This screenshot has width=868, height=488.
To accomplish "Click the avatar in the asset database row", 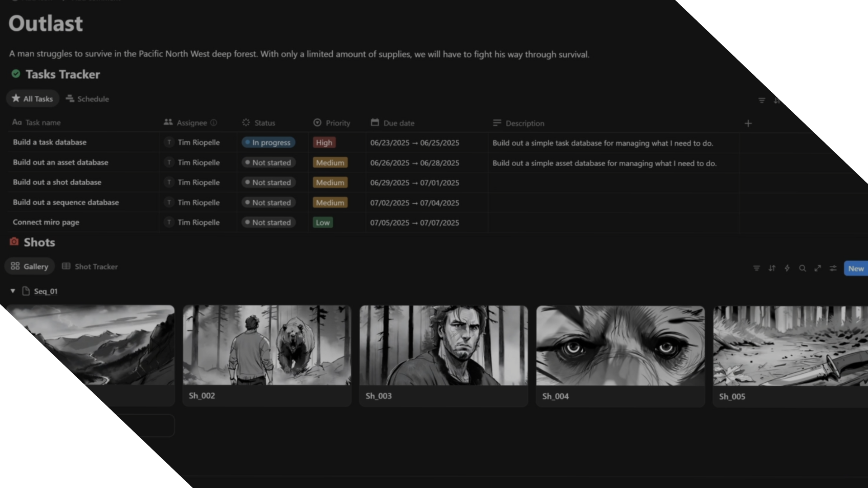I will coord(169,162).
